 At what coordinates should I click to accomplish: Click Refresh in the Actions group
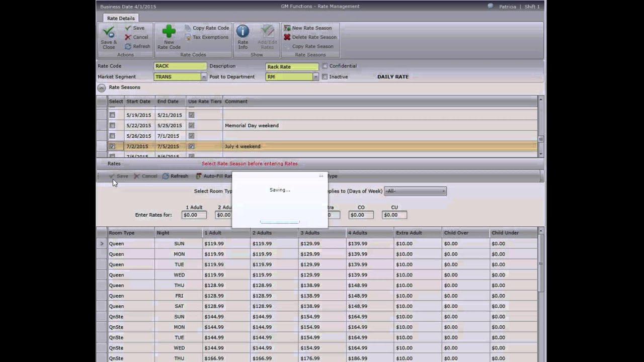137,46
